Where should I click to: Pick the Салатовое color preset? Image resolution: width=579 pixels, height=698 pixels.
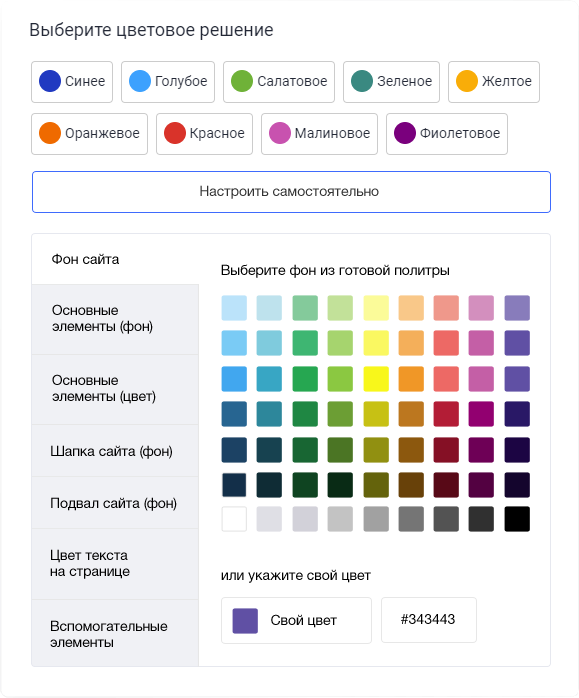tap(279, 82)
